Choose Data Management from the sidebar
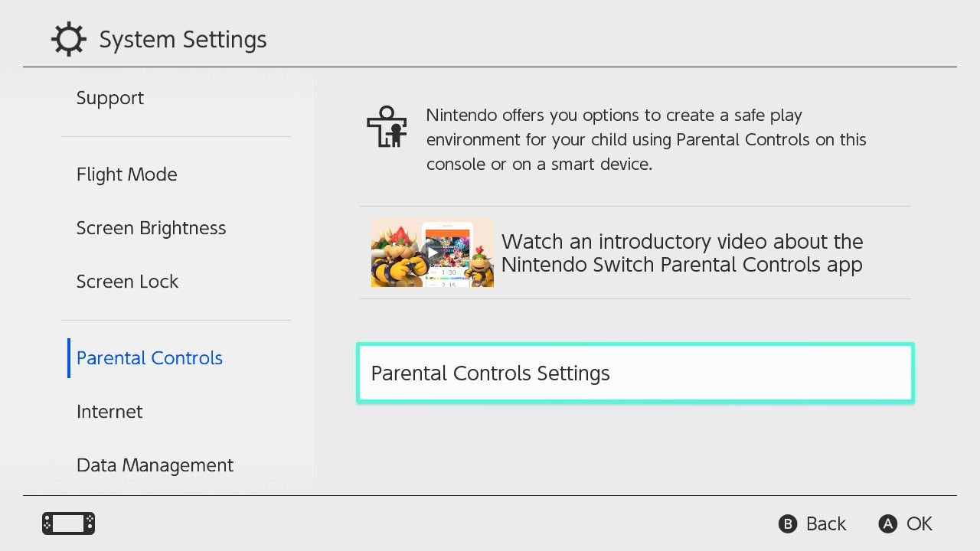This screenshot has height=551, width=980. point(155,465)
